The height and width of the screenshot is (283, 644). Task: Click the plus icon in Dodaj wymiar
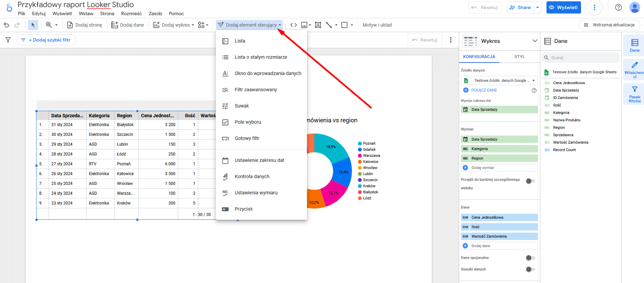click(x=465, y=168)
